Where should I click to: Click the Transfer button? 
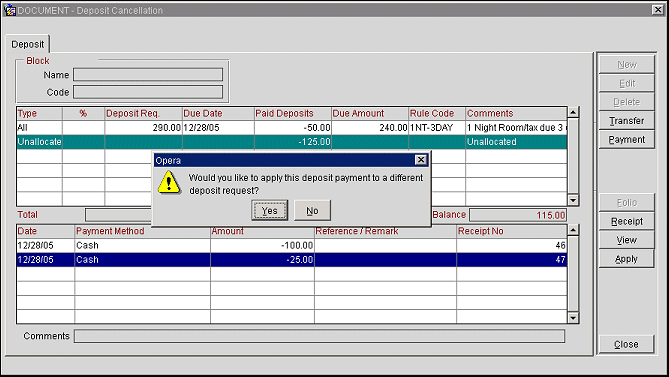626,121
